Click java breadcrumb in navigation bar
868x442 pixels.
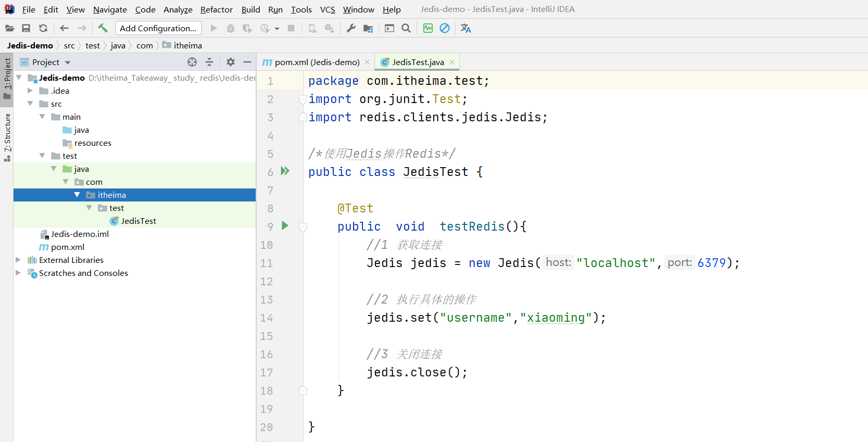pyautogui.click(x=118, y=46)
